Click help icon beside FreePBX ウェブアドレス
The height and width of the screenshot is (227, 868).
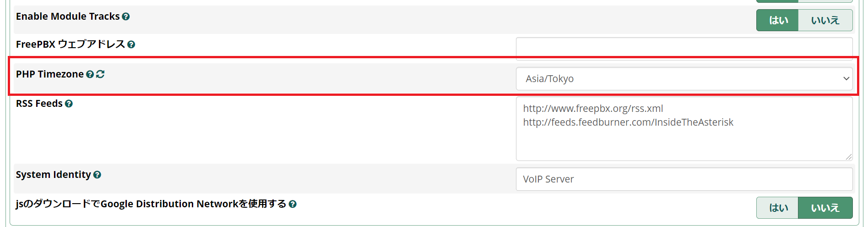click(x=131, y=44)
